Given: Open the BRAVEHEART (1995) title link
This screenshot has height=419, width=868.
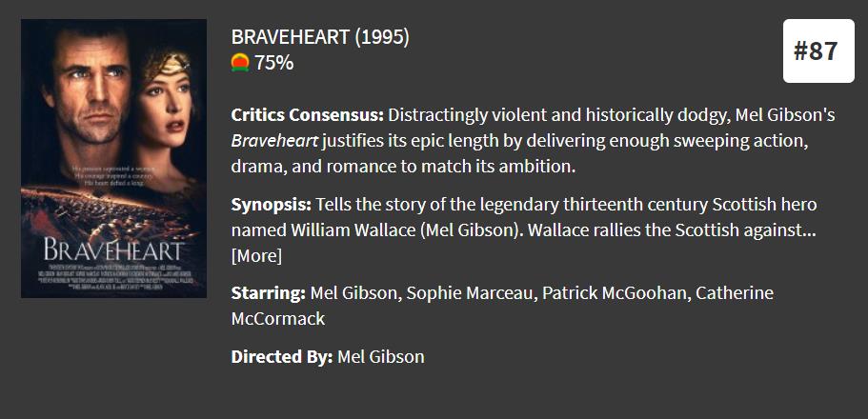Looking at the screenshot, I should (x=320, y=37).
